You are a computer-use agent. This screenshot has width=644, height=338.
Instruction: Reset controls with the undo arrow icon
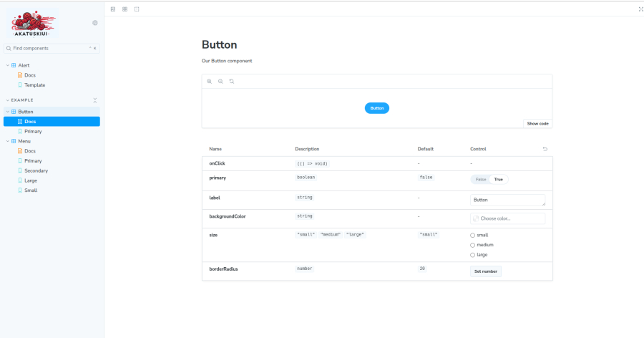click(x=545, y=149)
